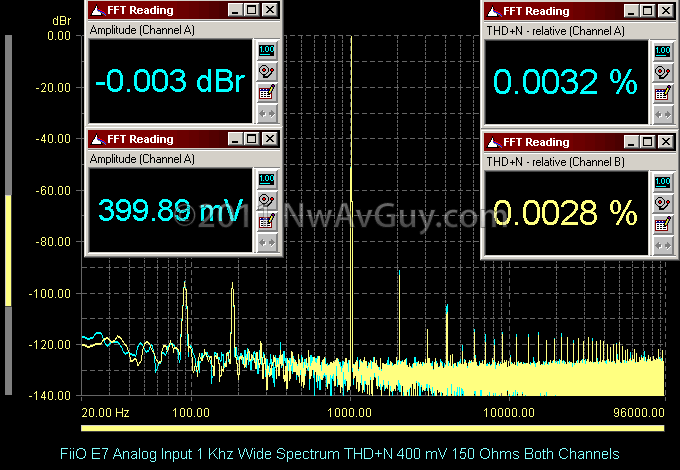The image size is (680, 470).
Task: Click the notepad table icon in the THD+N Channel A window
Action: coord(663,94)
